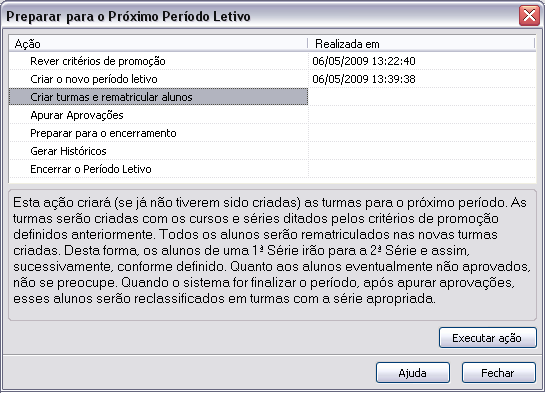Viewport: 545px width, 393px height.
Task: Click empty 'Realizada em' cell for Gerar Históricos
Action: pyautogui.click(x=422, y=151)
